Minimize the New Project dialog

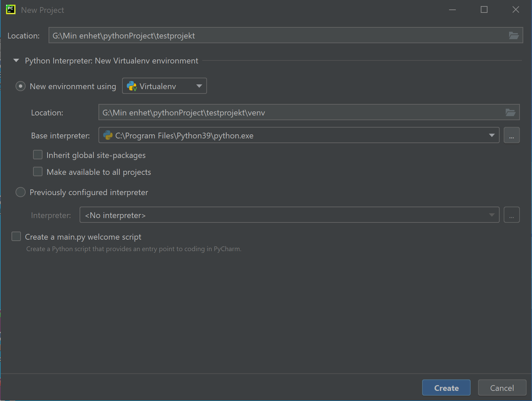point(452,10)
